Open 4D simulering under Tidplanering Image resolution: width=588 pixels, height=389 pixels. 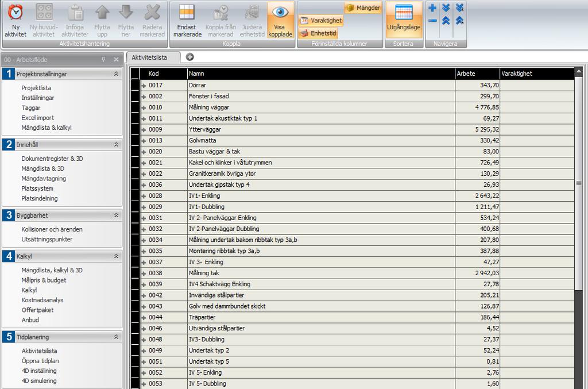(39, 381)
